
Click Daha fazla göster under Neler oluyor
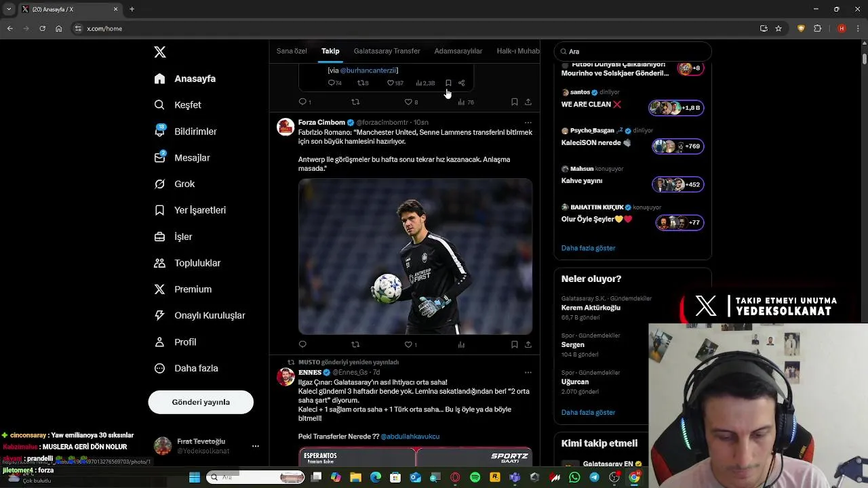pos(588,412)
